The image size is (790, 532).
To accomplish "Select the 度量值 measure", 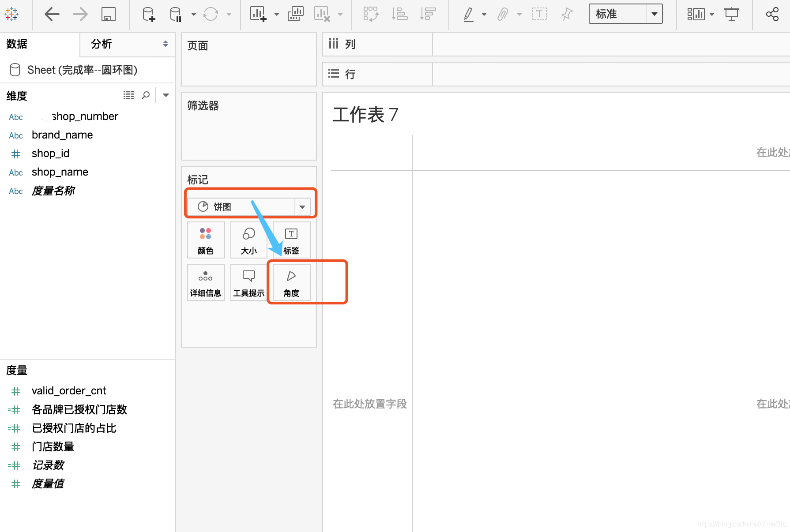I will coord(48,483).
